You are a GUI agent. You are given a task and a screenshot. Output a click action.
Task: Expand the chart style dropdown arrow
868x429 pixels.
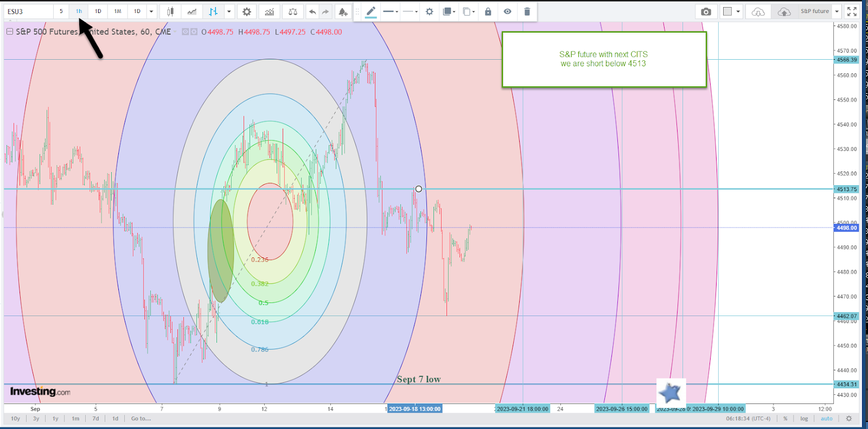click(229, 11)
